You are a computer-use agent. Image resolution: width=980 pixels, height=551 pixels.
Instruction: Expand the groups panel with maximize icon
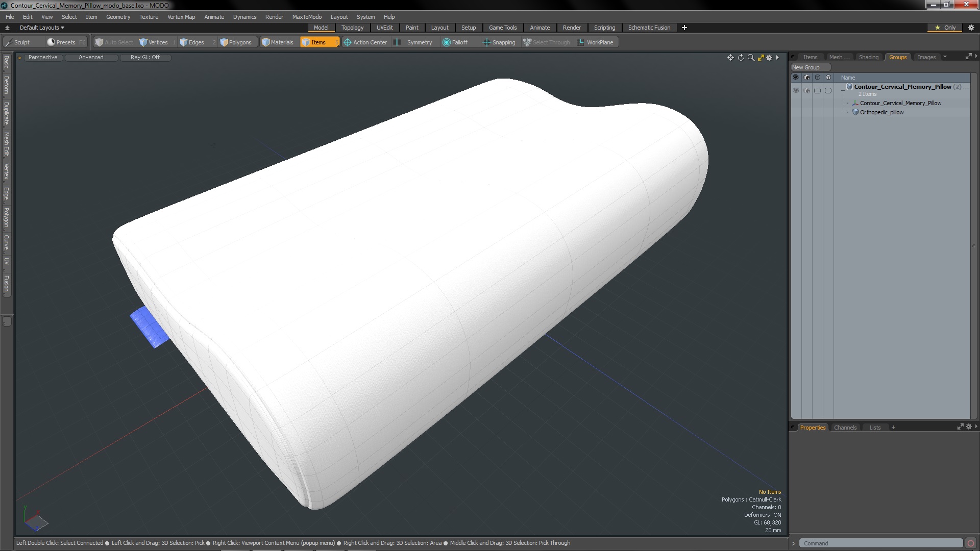968,57
